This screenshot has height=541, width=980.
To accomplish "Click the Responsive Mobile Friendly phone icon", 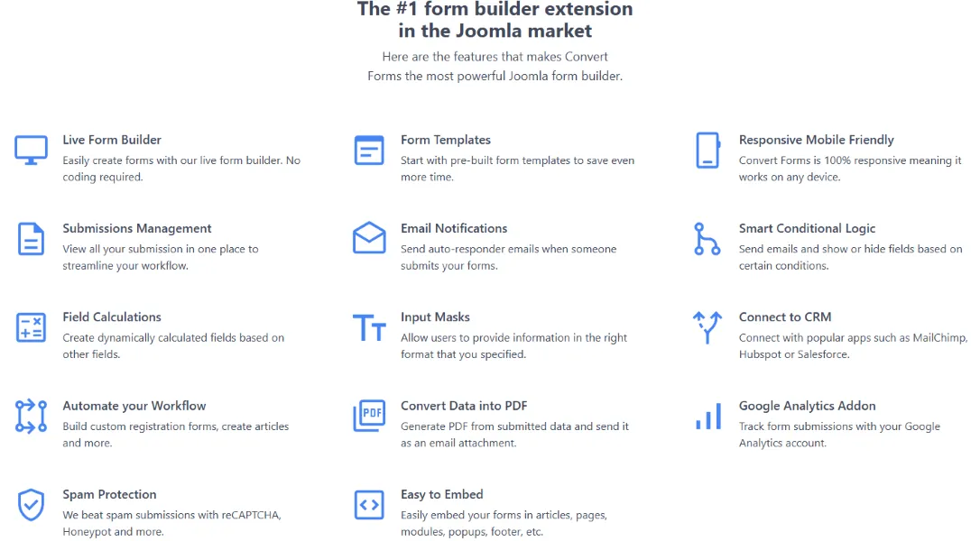I will click(x=707, y=150).
